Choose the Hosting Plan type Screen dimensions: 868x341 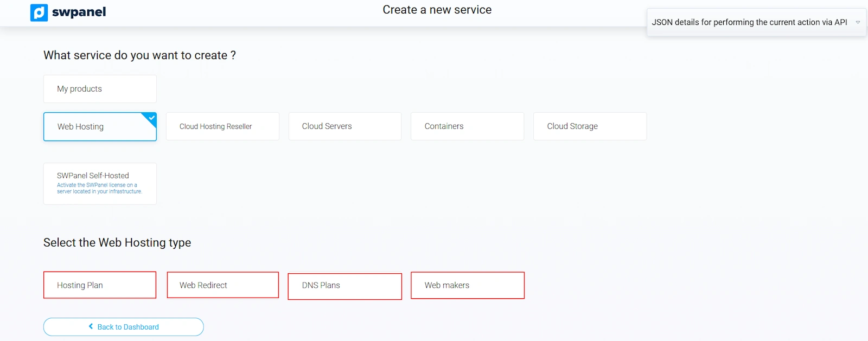point(100,285)
